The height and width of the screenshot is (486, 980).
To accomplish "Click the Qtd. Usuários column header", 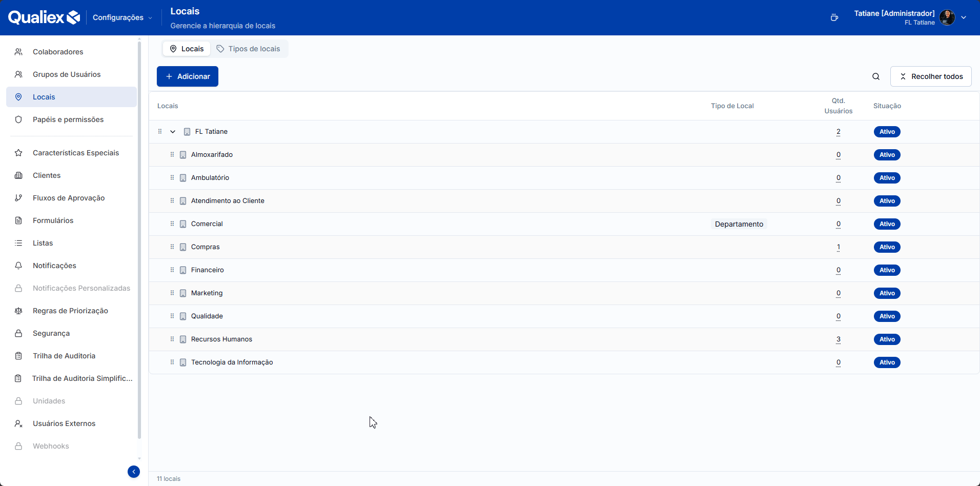I will click(839, 106).
